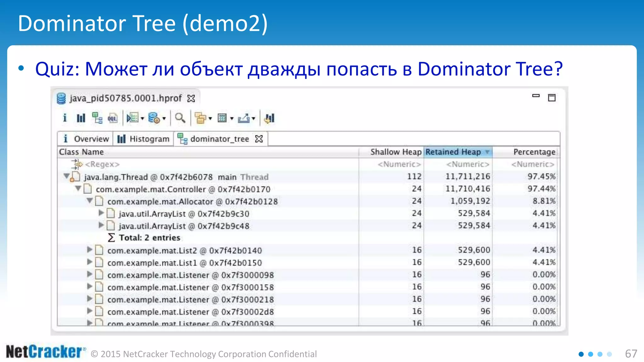Click the Numeric filter under Shallow Heap
The image size is (644, 362).
point(399,164)
